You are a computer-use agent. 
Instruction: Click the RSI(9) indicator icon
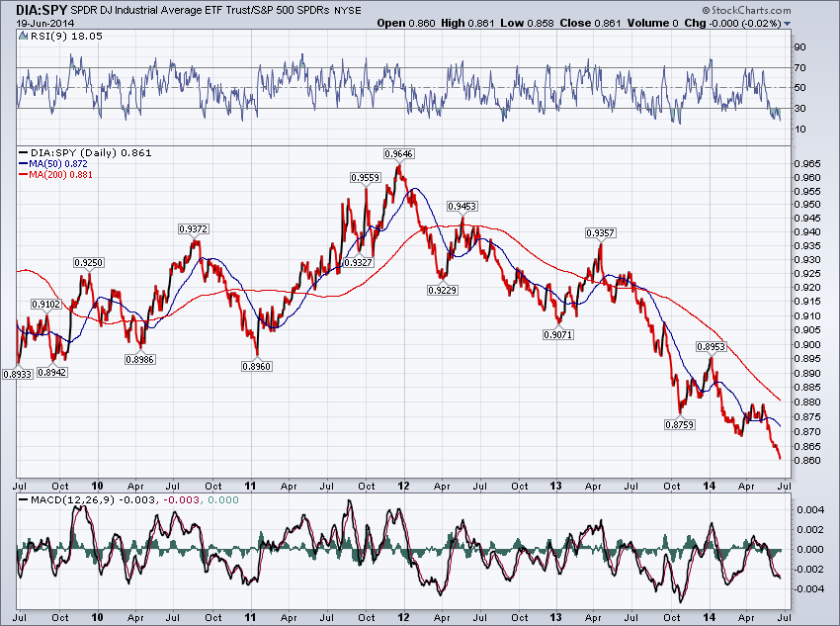tap(23, 36)
